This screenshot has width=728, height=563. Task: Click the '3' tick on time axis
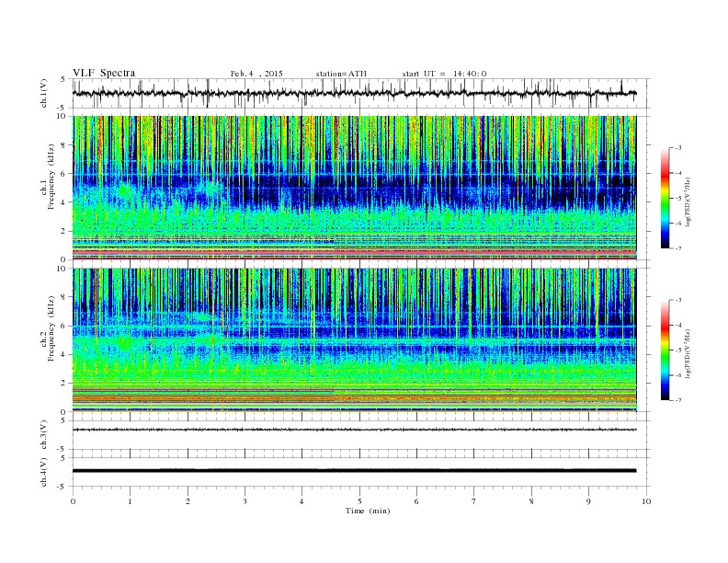(x=245, y=501)
